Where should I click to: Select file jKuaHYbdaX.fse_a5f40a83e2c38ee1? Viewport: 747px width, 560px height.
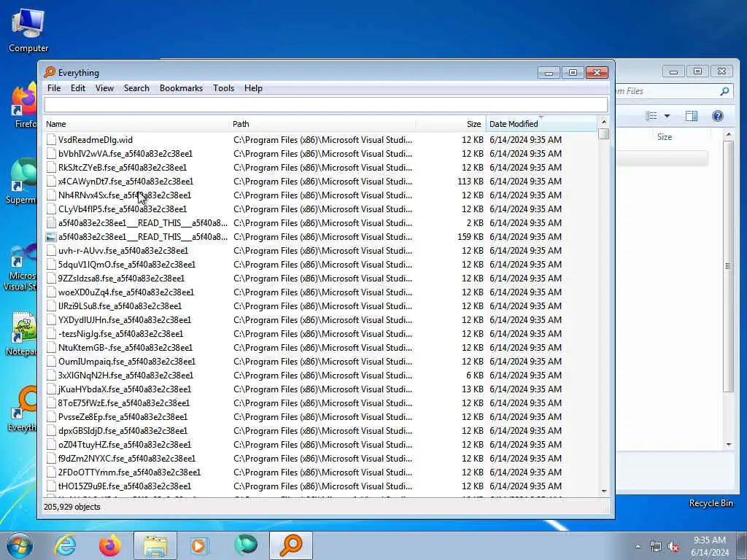pyautogui.click(x=125, y=389)
